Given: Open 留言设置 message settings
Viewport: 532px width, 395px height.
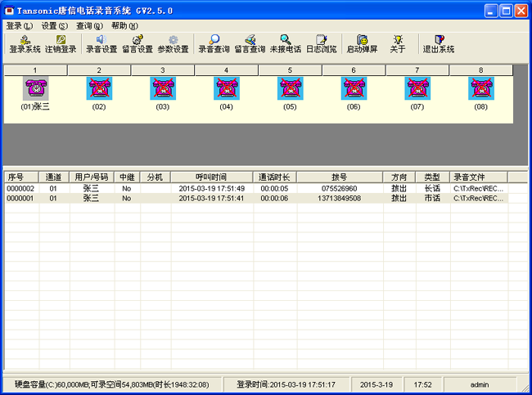Looking at the screenshot, I should 137,43.
